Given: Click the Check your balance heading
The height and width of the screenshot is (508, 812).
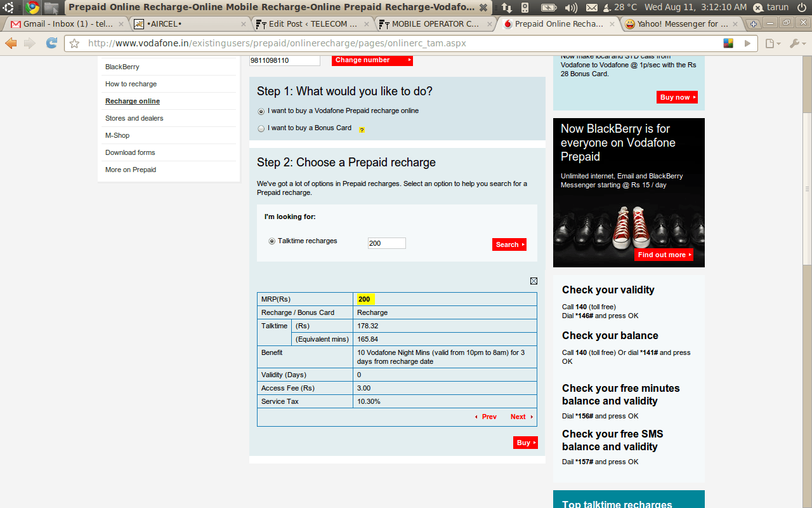Looking at the screenshot, I should coord(610,335).
